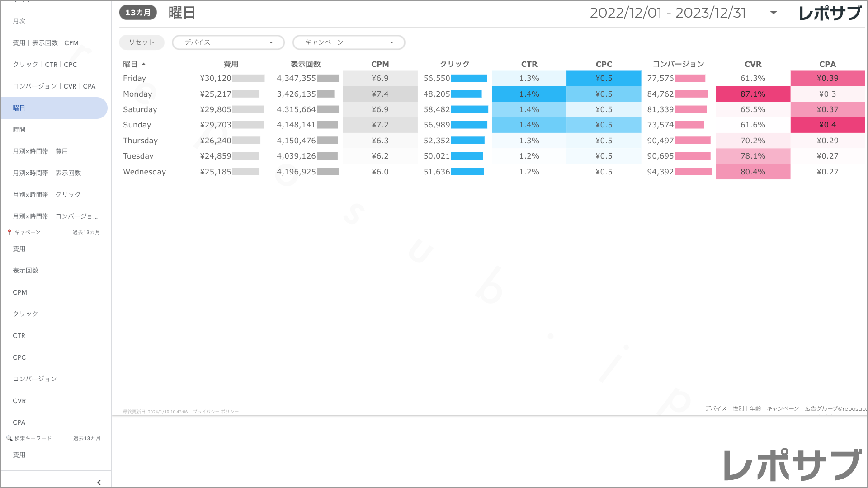Click the Friday clicks blue bar
Viewport: 868px width, 488px height.
tap(469, 78)
